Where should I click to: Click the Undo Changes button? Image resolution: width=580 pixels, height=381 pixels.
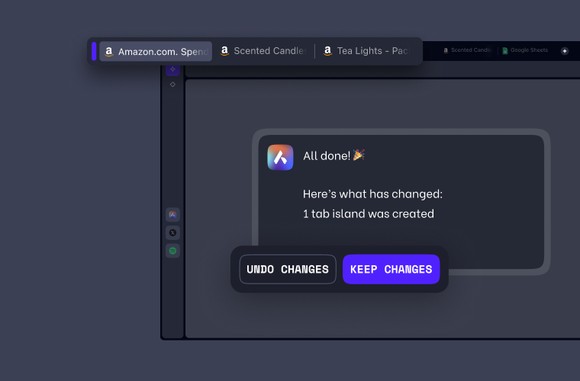[287, 269]
